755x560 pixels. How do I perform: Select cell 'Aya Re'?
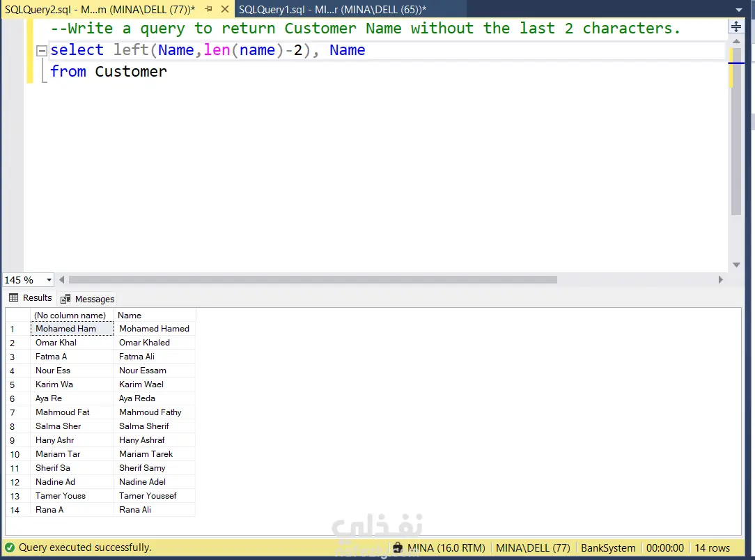click(72, 398)
